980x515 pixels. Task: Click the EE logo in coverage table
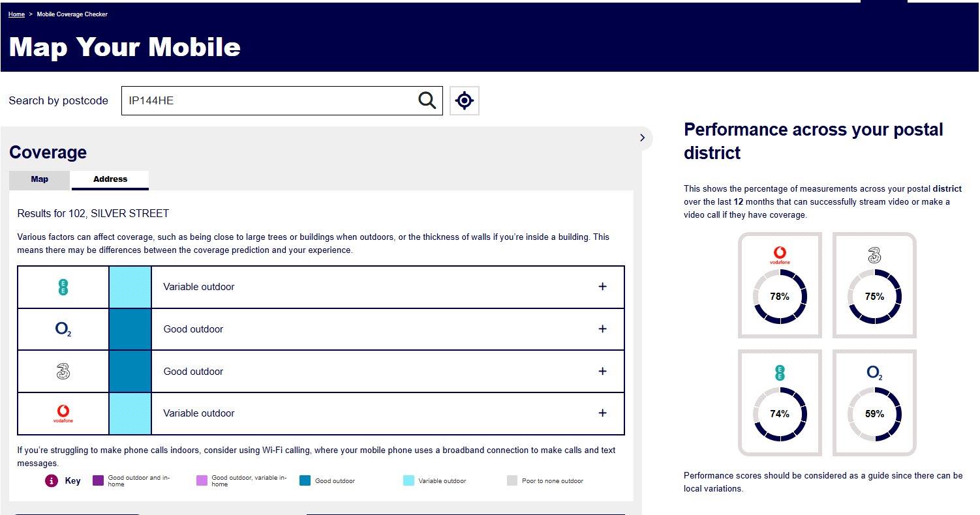pos(63,287)
